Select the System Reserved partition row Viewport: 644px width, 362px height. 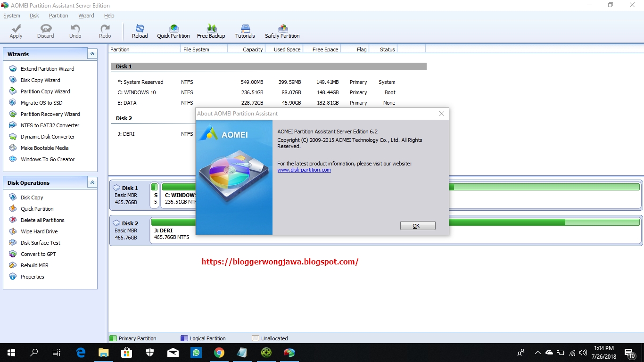pos(268,82)
